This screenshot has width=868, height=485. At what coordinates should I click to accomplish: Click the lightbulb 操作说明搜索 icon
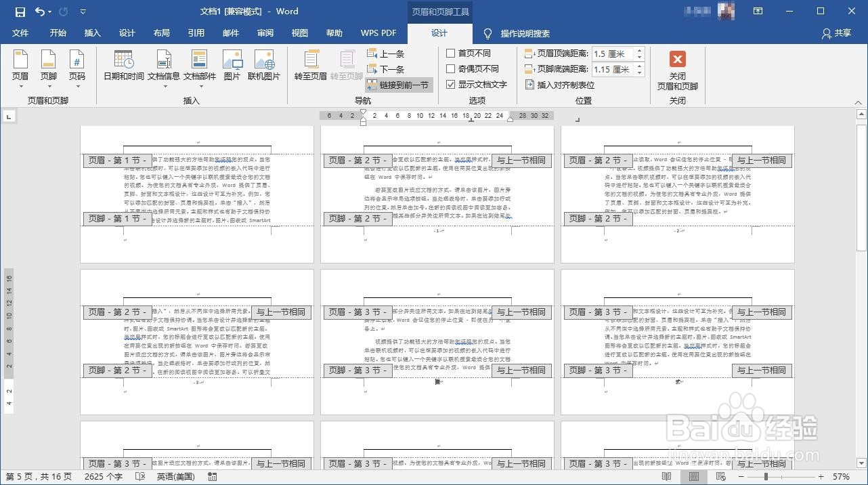point(487,33)
